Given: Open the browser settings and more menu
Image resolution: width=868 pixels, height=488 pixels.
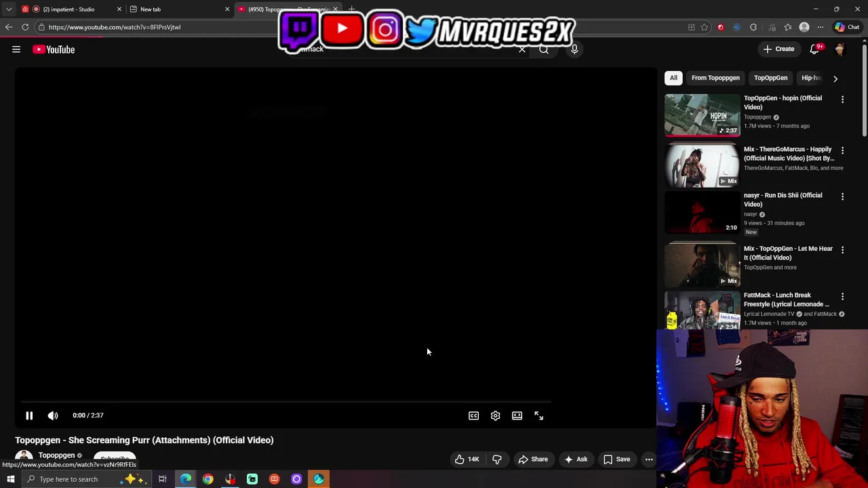Looking at the screenshot, I should [821, 27].
